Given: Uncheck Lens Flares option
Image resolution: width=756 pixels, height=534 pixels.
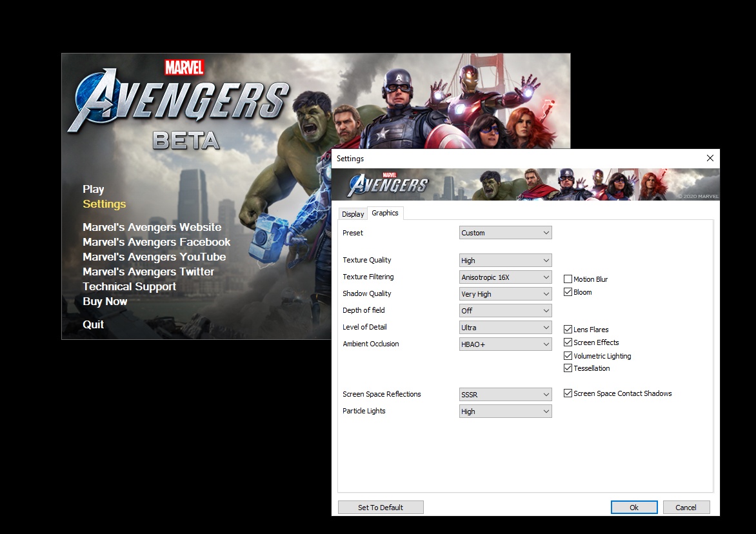Looking at the screenshot, I should pos(568,330).
